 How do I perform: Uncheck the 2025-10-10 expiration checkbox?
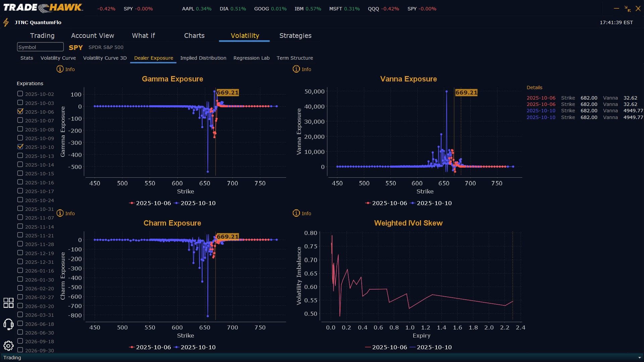[x=20, y=146]
